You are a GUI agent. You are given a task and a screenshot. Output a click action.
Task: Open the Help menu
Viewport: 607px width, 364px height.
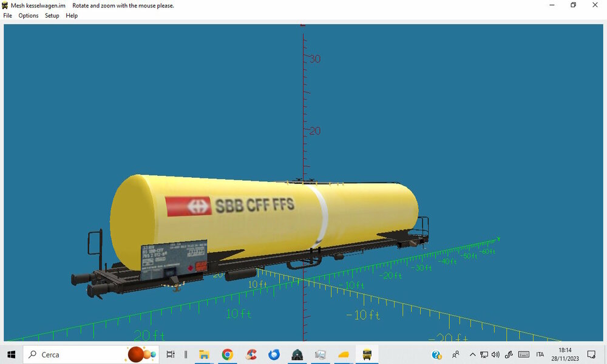point(72,16)
